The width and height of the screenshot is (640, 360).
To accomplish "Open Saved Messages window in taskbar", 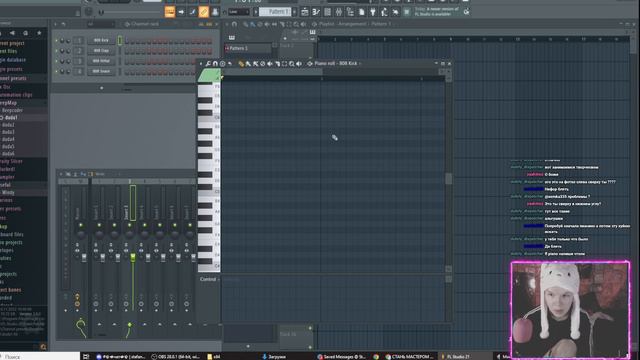I will pyautogui.click(x=342, y=356).
